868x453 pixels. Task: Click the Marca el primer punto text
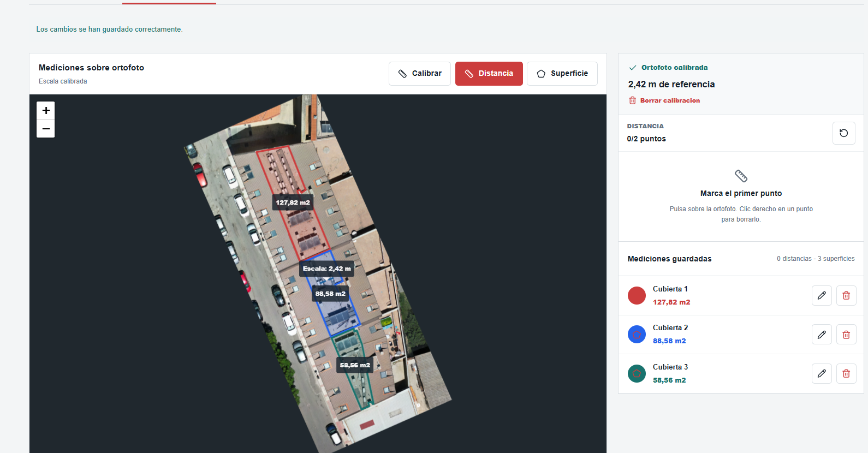[741, 193]
